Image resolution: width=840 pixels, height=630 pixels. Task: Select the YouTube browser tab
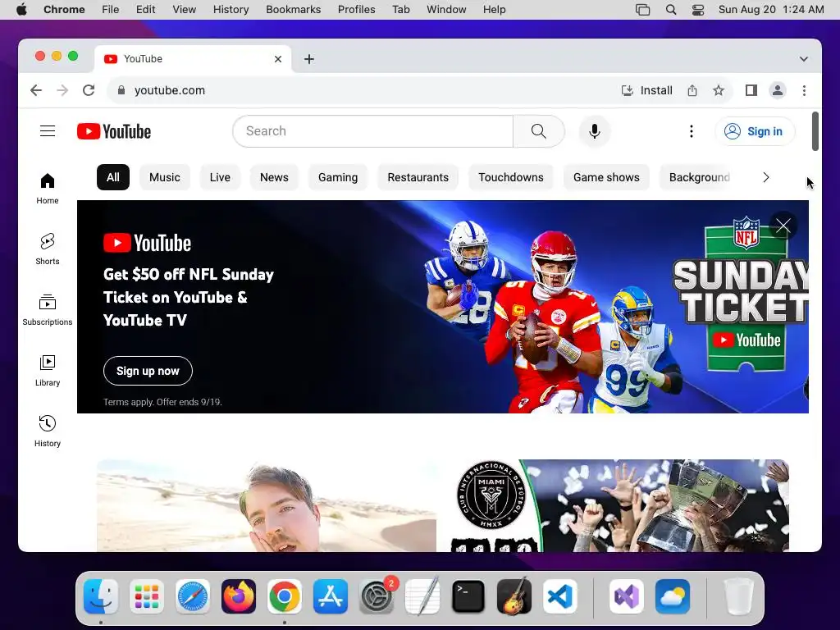coord(193,59)
